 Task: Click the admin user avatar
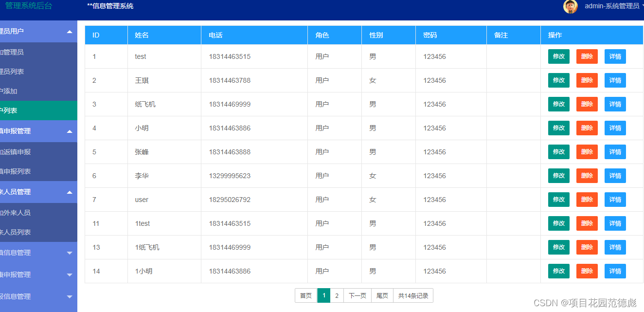[x=571, y=6]
